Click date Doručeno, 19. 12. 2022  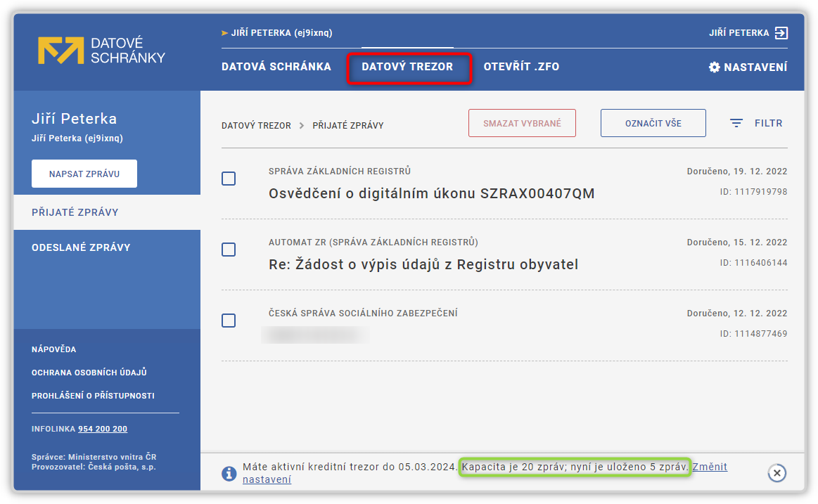point(737,172)
